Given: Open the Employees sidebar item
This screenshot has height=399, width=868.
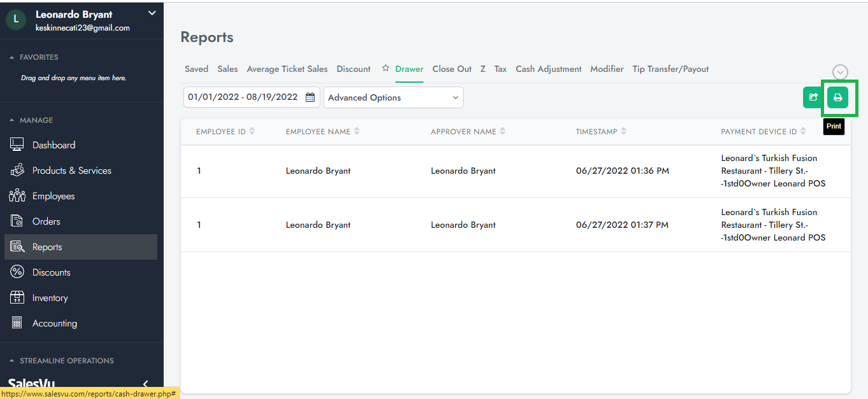Looking at the screenshot, I should pos(53,196).
